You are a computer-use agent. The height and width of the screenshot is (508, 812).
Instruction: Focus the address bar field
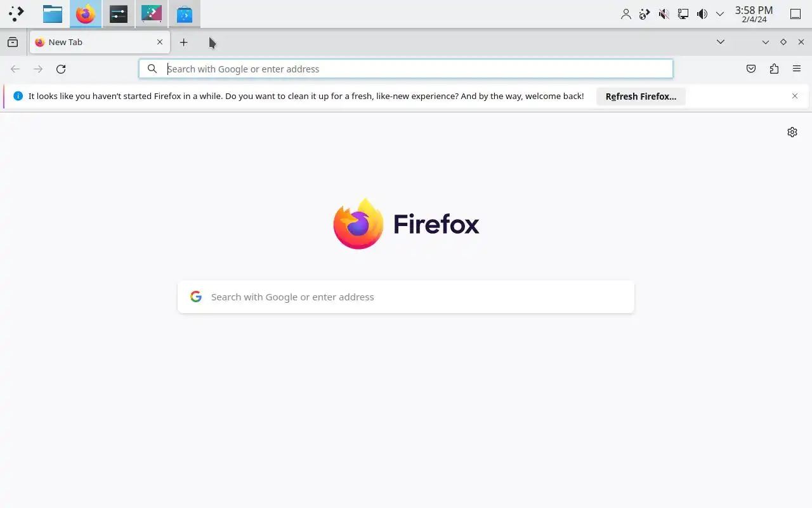coord(406,69)
